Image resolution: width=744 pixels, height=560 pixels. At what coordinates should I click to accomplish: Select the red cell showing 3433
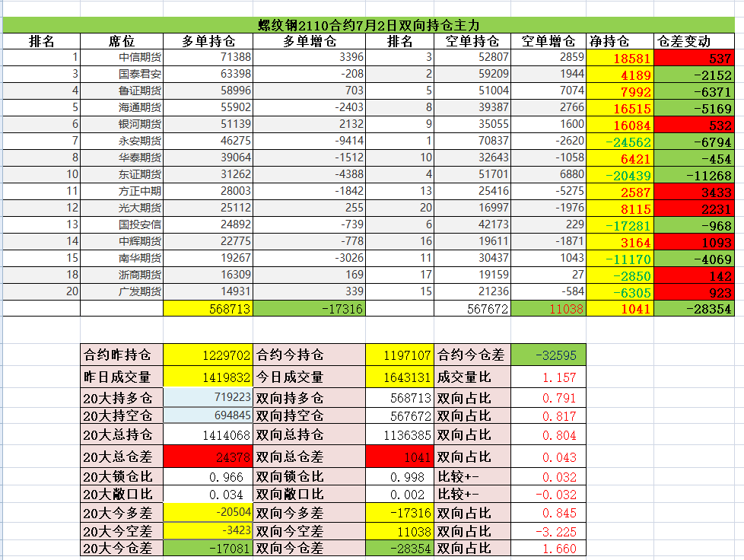[x=694, y=191]
